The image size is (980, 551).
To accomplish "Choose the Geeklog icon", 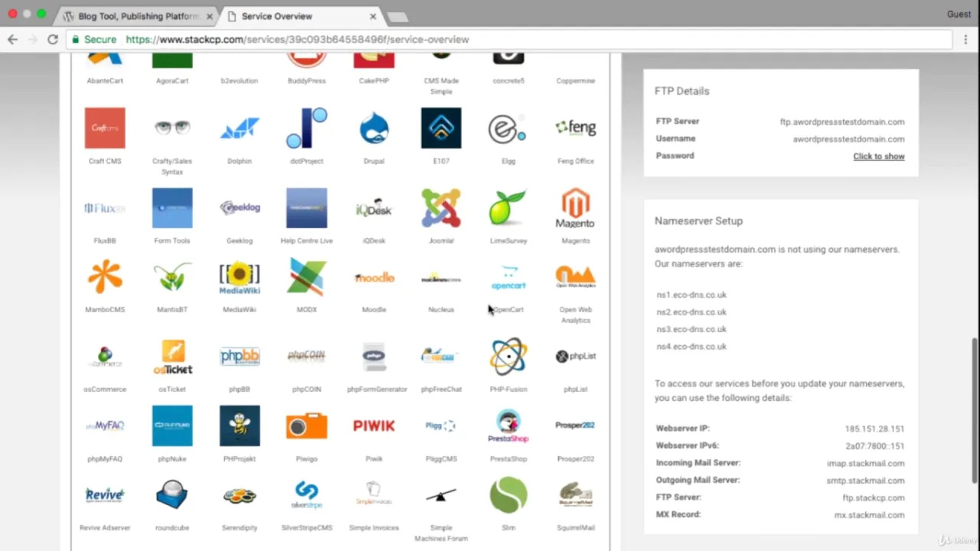I will pos(240,208).
